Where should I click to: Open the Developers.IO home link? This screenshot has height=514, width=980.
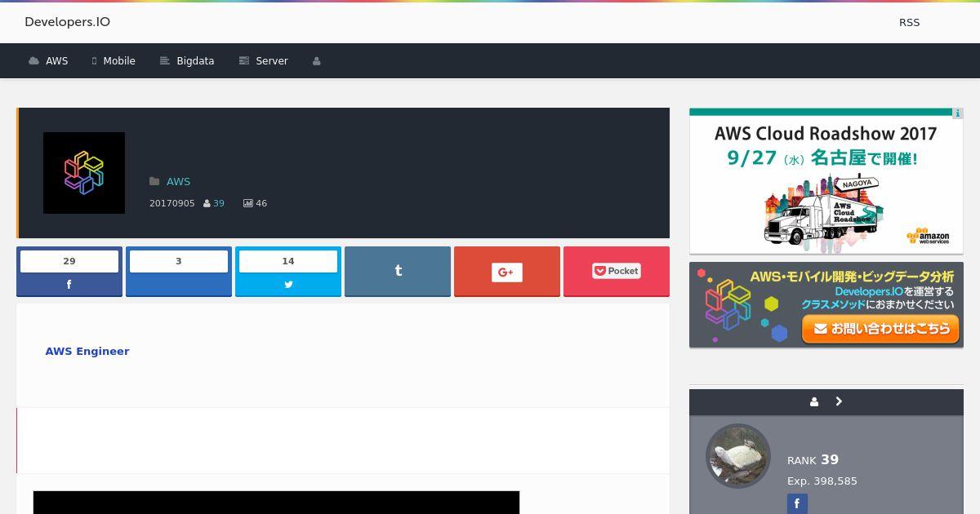pyautogui.click(x=67, y=22)
